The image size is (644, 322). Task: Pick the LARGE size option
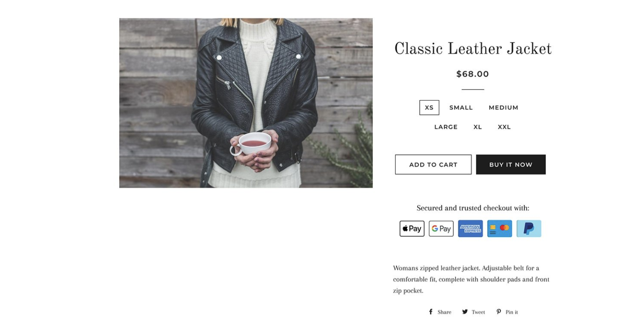[446, 127]
